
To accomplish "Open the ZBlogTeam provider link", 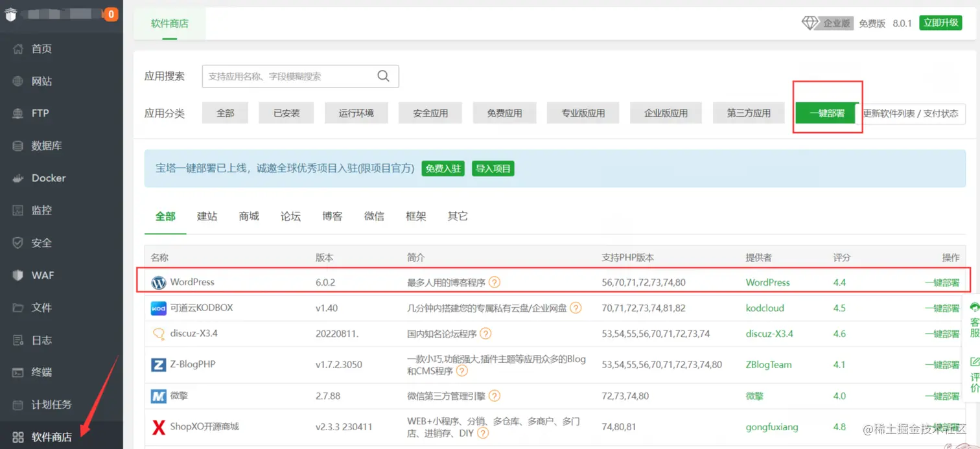I will point(769,365).
